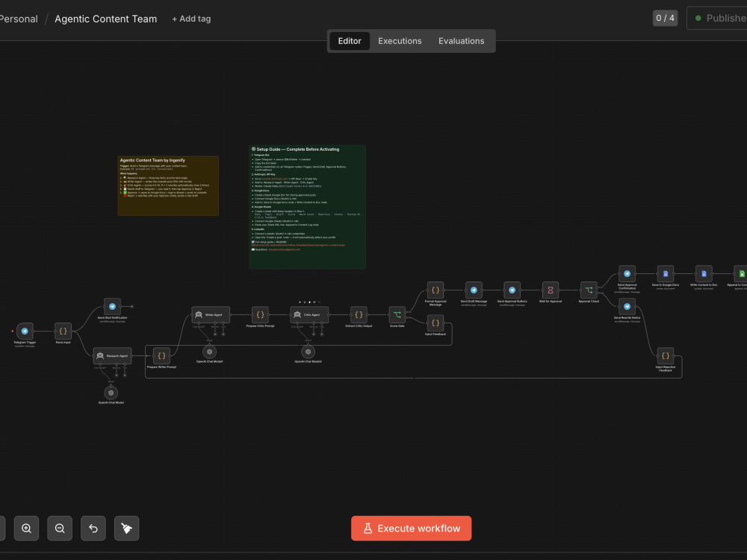Click + Add tag
The width and height of the screenshot is (747, 560).
[x=191, y=19]
